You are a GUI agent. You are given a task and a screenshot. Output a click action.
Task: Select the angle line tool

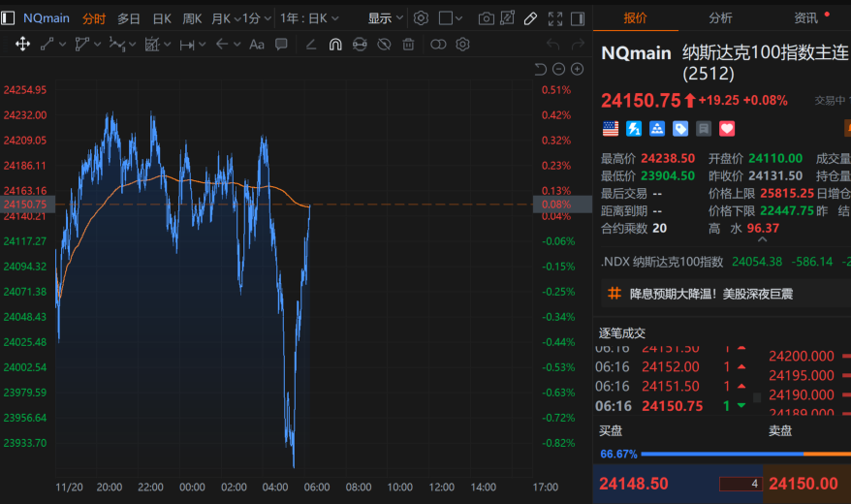pos(311,45)
